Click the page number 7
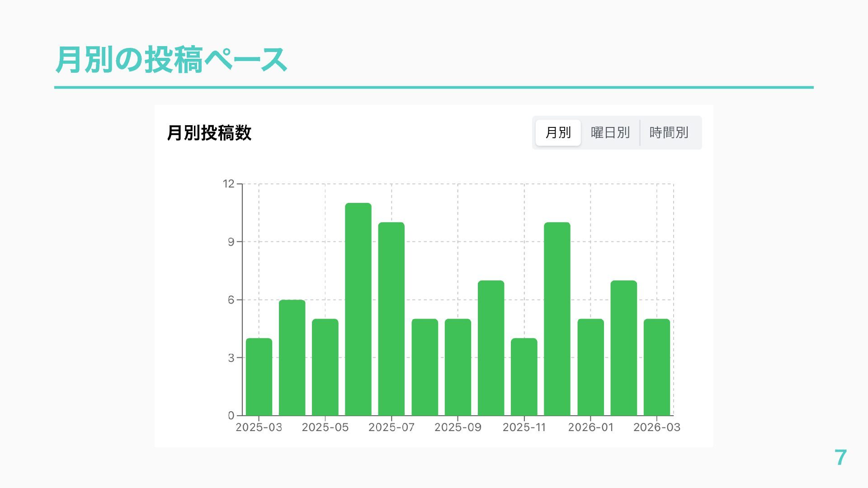 tap(840, 457)
